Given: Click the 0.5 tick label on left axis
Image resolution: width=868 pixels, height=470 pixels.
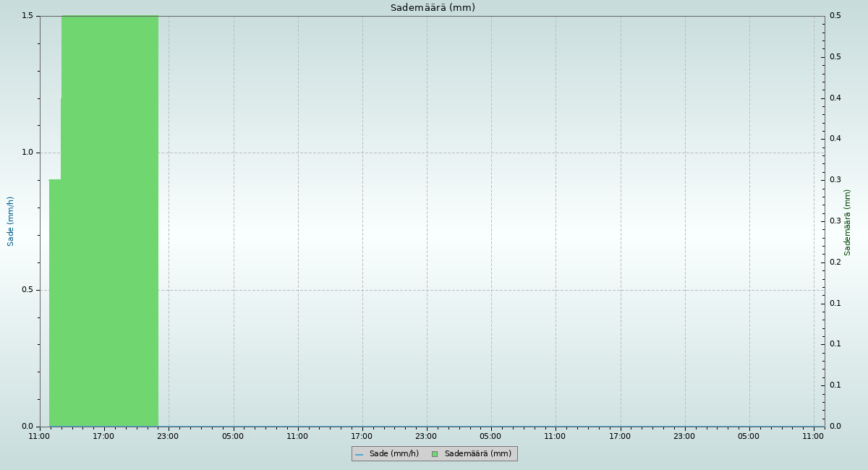Looking at the screenshot, I should coord(28,290).
